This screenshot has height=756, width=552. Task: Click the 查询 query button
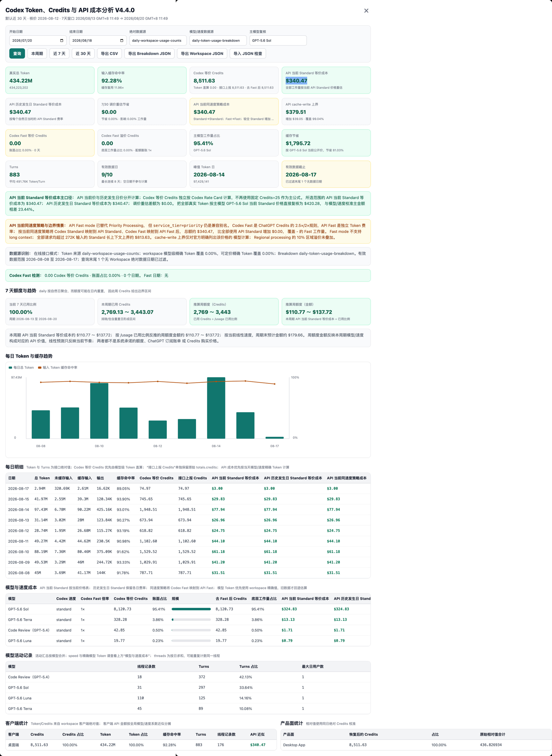(x=17, y=53)
